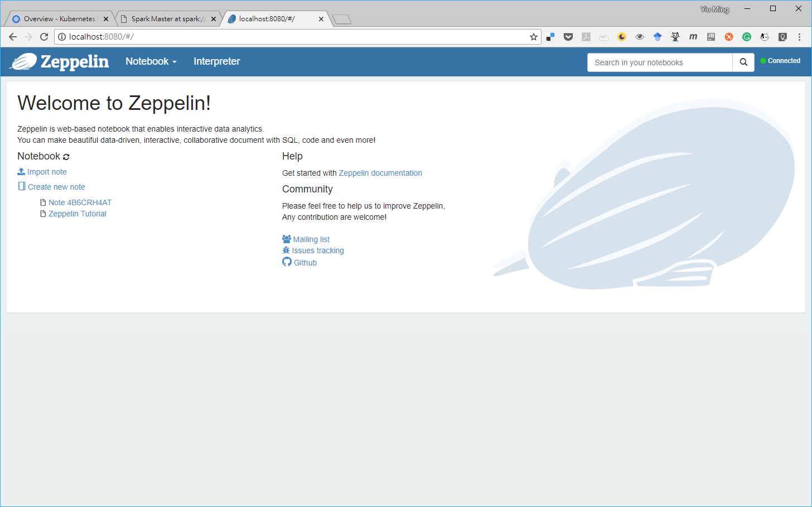View site information icon in address bar
812x507 pixels.
pyautogui.click(x=62, y=37)
